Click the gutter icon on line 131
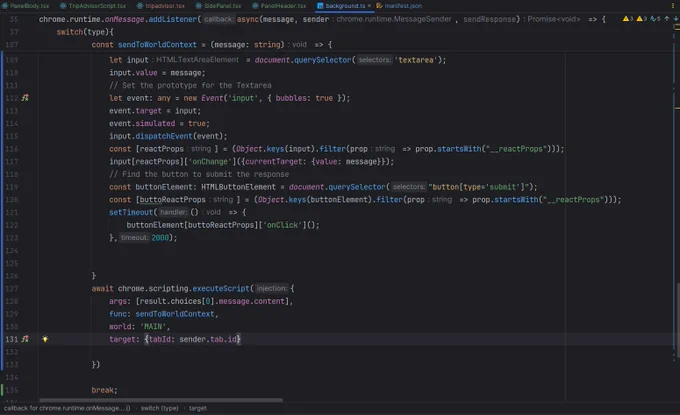The height and width of the screenshot is (415, 680). tap(25, 339)
